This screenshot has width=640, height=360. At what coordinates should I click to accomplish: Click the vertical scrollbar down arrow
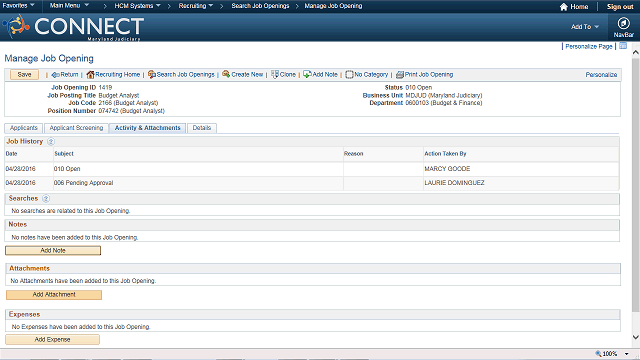click(636, 337)
